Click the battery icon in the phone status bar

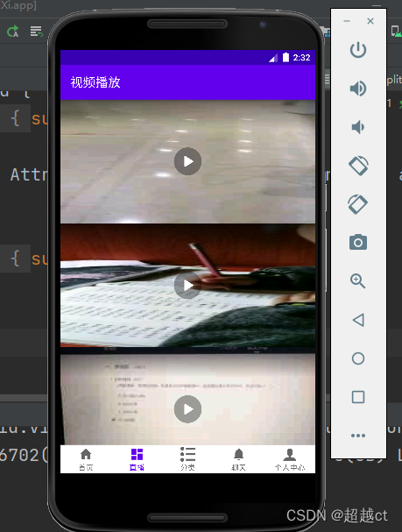286,57
